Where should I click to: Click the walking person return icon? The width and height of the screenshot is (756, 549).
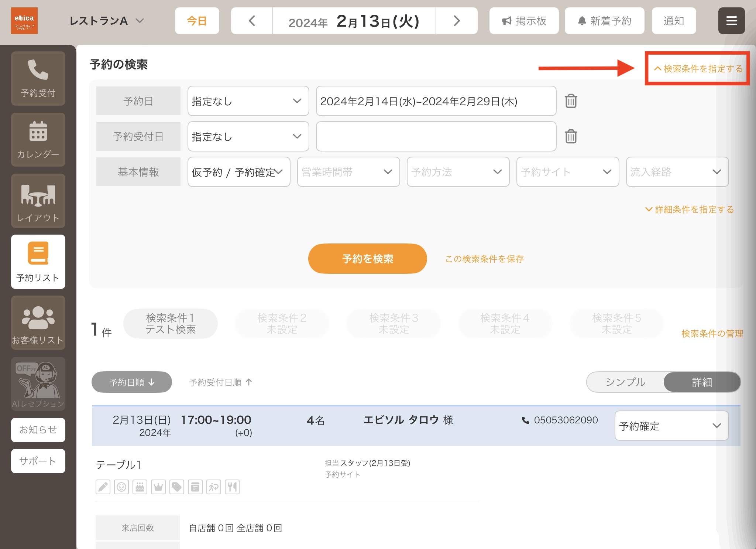pyautogui.click(x=214, y=487)
